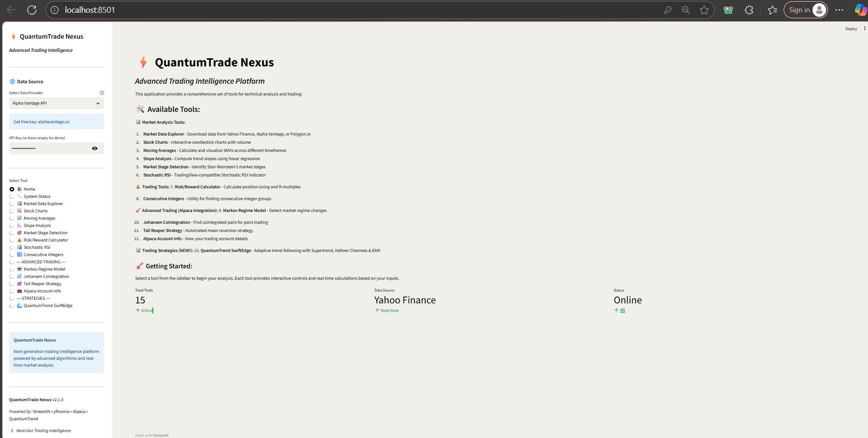Click the zoom magnifier icon in address bar
The width and height of the screenshot is (868, 438).
[686, 10]
